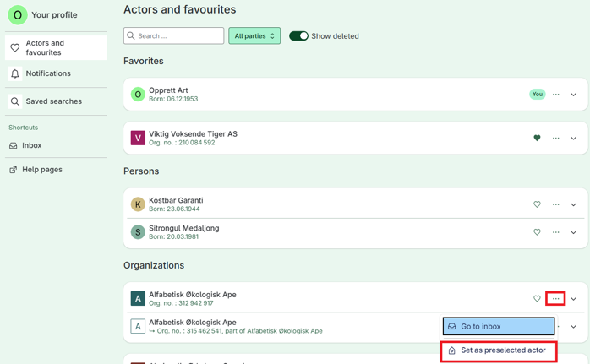Expand the Sitrongul Medaljong row
Image resolution: width=590 pixels, height=364 pixels.
(573, 232)
